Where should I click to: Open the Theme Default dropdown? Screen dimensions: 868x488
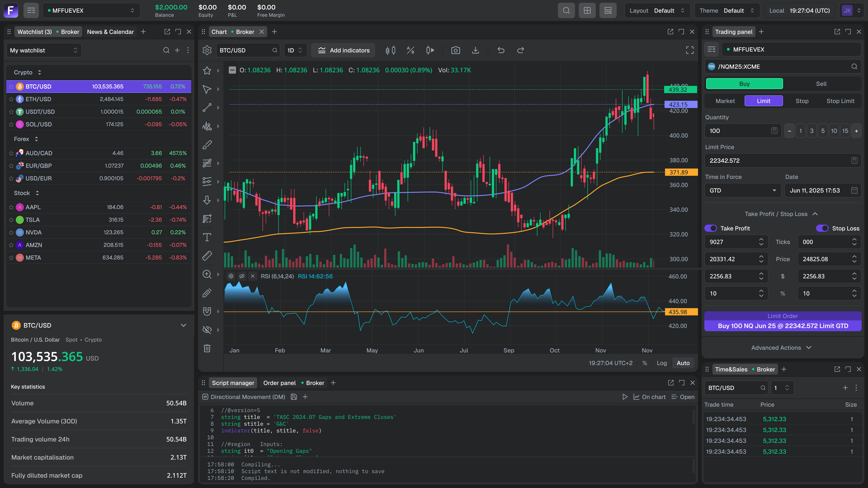tap(727, 10)
